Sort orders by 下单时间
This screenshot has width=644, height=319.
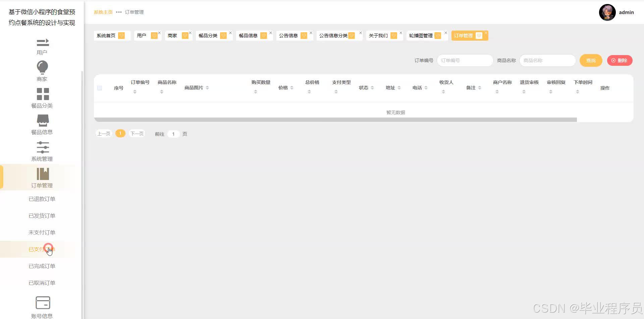[x=577, y=91]
